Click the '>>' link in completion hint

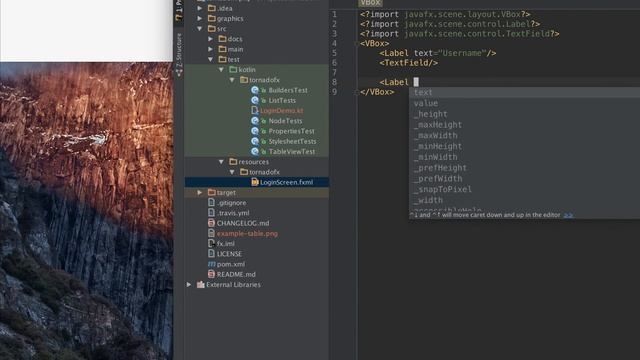[568, 215]
